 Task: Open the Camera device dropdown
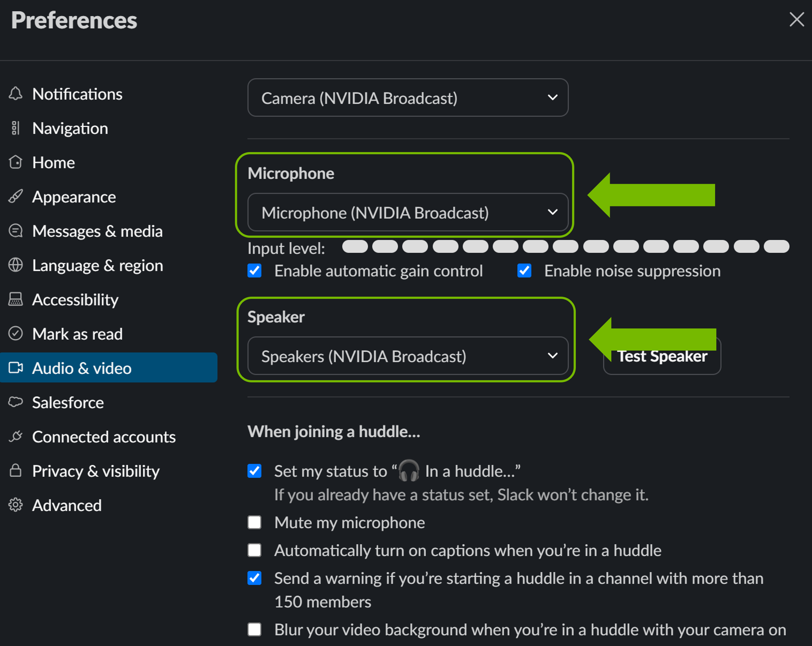click(x=408, y=98)
